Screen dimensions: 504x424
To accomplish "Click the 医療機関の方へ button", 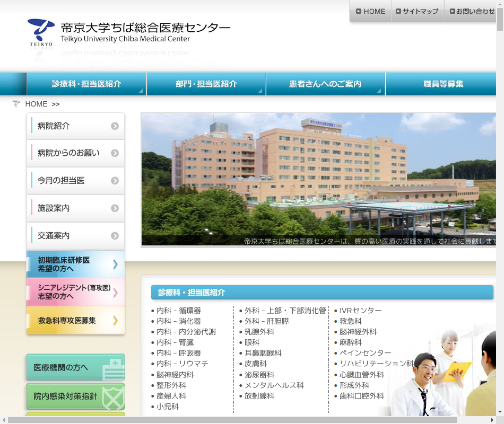I will tap(75, 367).
